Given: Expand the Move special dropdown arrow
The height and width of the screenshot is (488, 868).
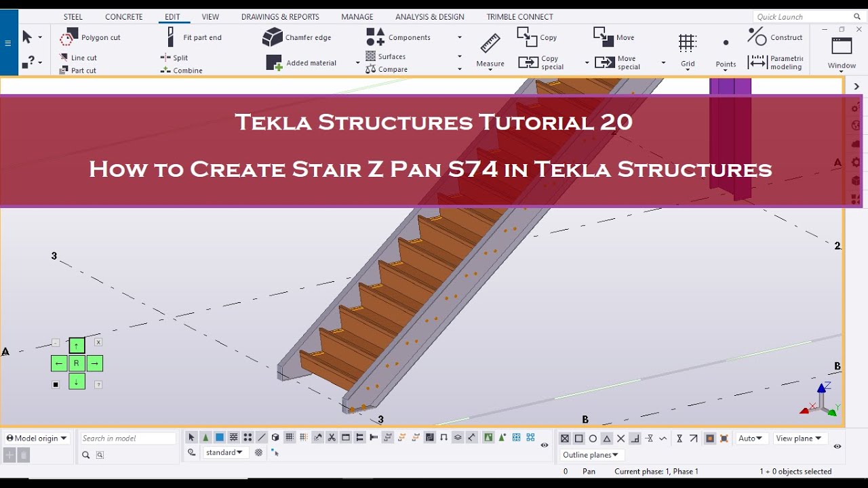Looking at the screenshot, I should 663,63.
